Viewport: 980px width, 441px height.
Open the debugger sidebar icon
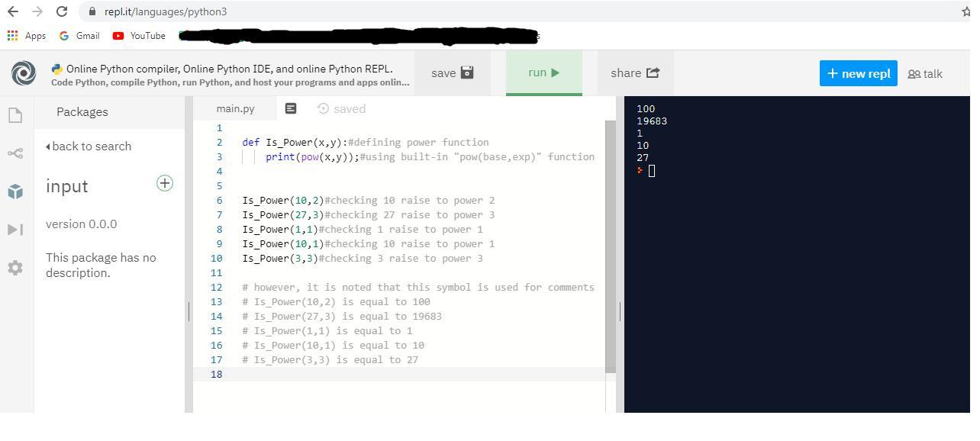click(x=15, y=230)
